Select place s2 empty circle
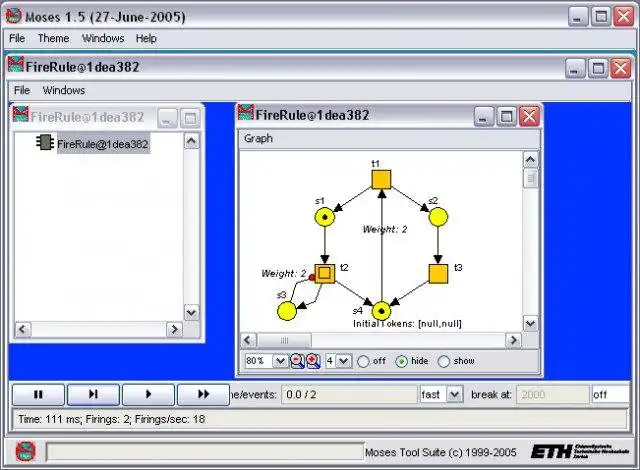 (x=438, y=217)
